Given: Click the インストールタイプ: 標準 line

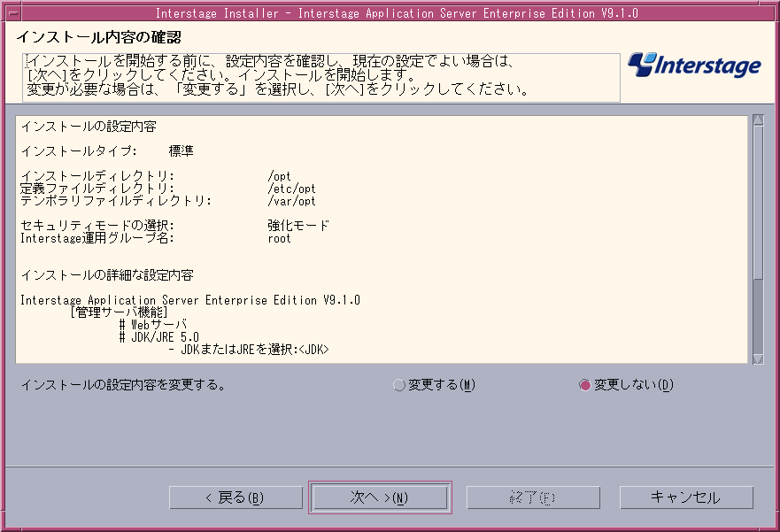Looking at the screenshot, I should 107,151.
